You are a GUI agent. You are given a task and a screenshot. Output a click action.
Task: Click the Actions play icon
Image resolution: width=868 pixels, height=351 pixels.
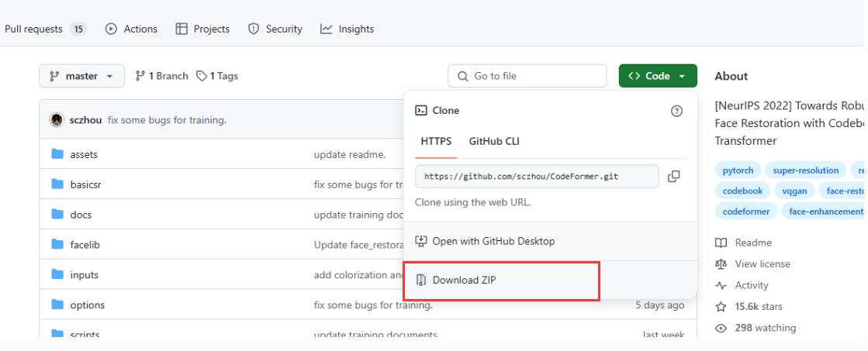[x=111, y=29]
